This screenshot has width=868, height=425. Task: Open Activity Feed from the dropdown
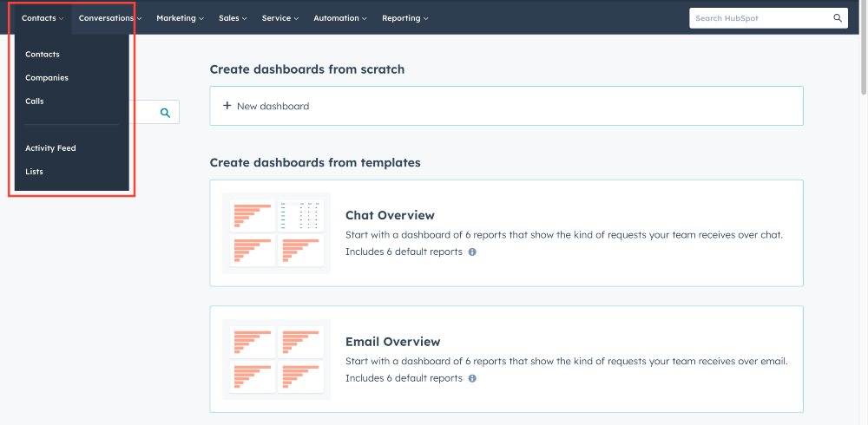50,148
